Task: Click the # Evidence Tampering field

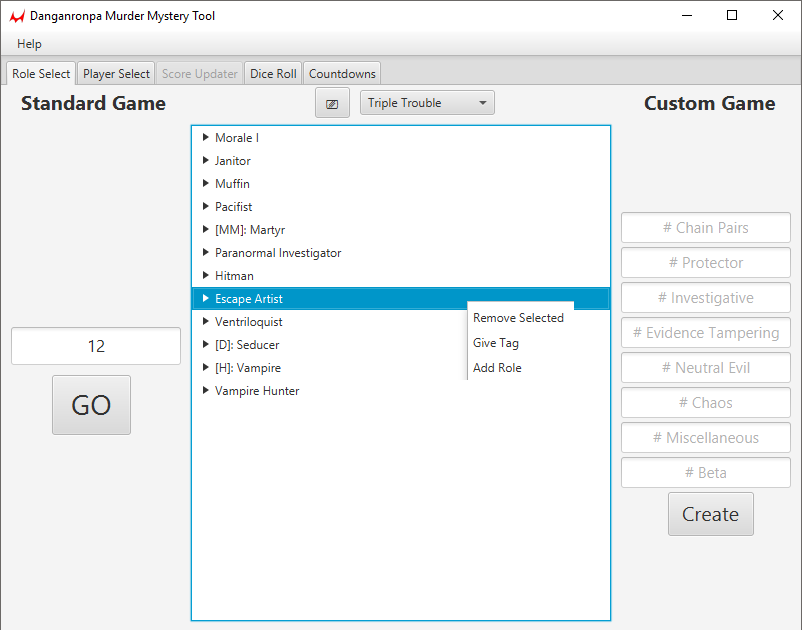Action: coord(706,333)
